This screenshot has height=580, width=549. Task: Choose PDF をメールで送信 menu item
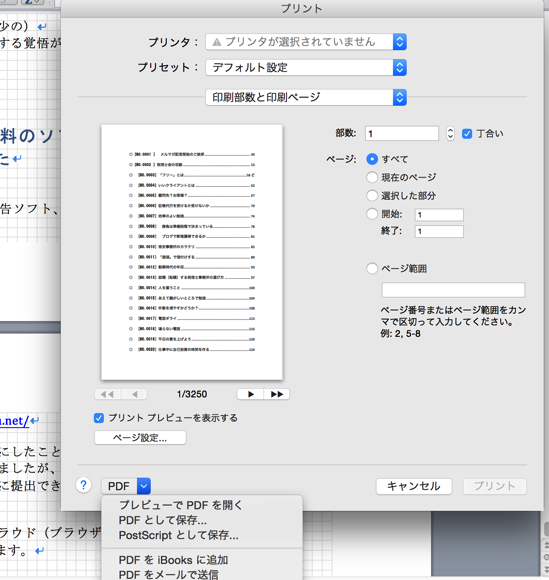pos(202,574)
